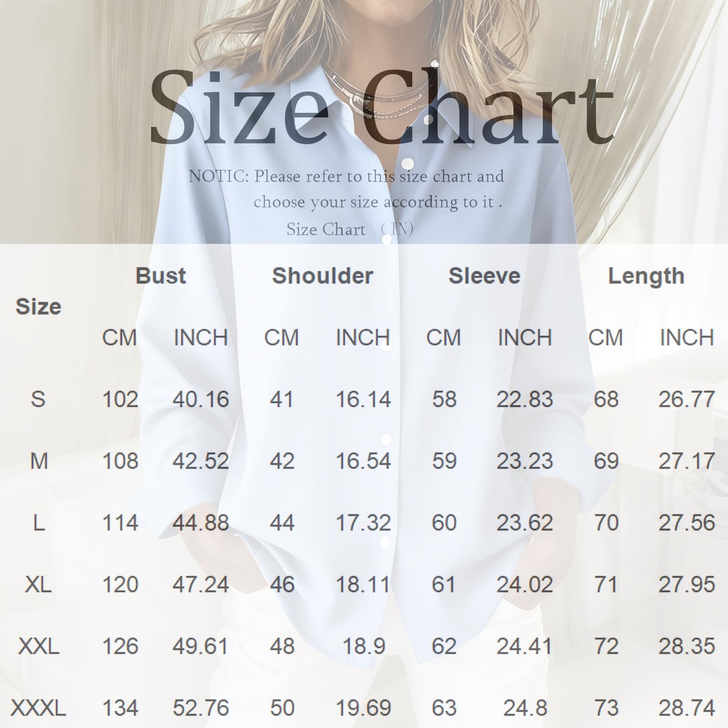Click the CM subheader under Bust
Image resolution: width=728 pixels, height=728 pixels.
(120, 338)
